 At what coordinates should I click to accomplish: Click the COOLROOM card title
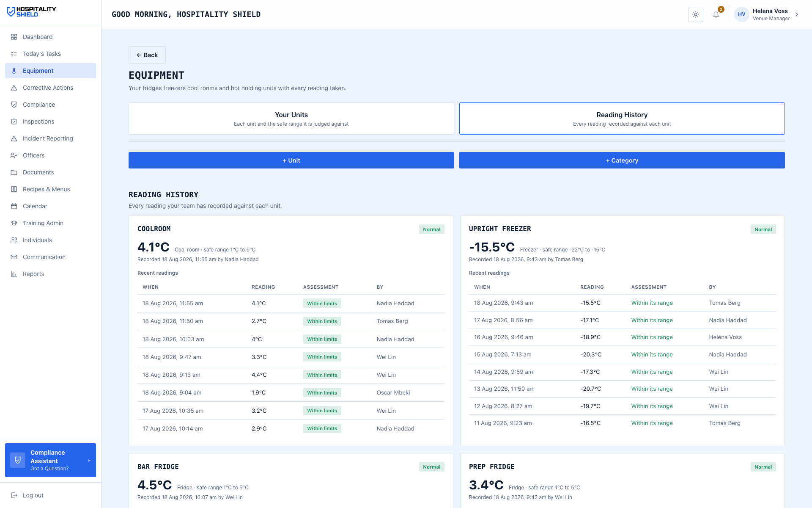click(154, 229)
